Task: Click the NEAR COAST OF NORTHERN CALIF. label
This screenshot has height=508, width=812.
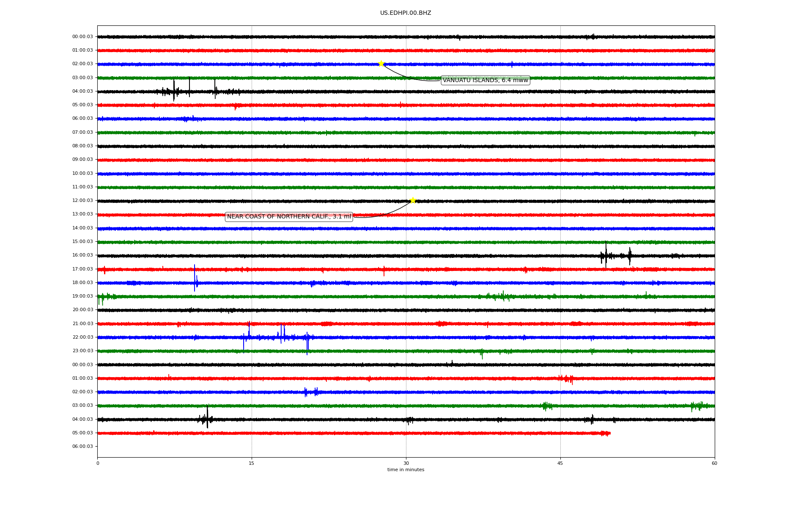Action: coord(289,217)
